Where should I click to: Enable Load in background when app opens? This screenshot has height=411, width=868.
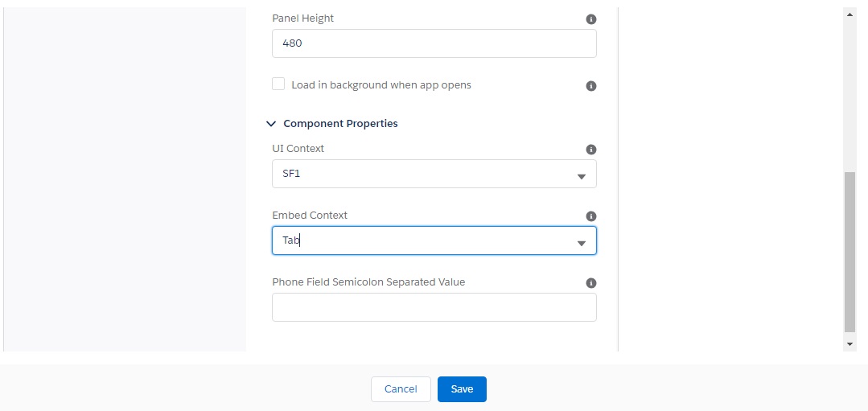[278, 84]
